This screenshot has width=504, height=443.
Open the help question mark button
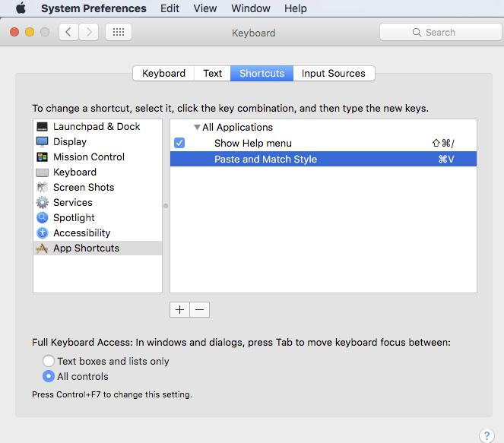pos(487,435)
